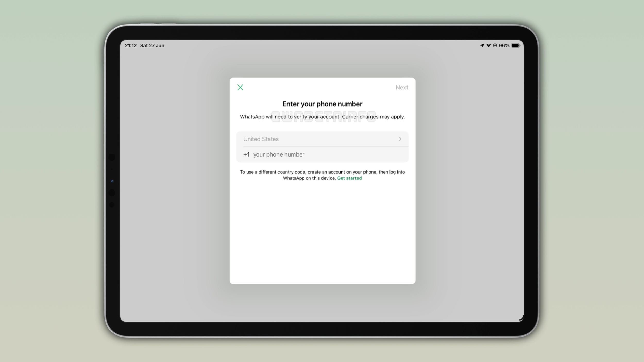
Task: Click the chevron beside United States
Action: [400, 139]
